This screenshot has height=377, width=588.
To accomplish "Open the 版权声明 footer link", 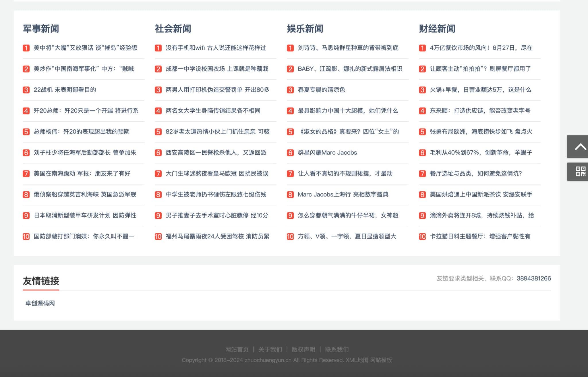I will tap(303, 349).
